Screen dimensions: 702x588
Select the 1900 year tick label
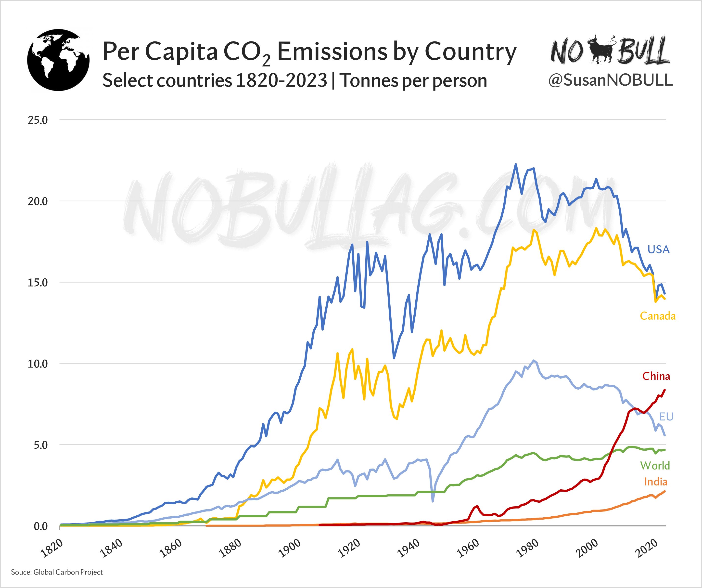coord(290,549)
